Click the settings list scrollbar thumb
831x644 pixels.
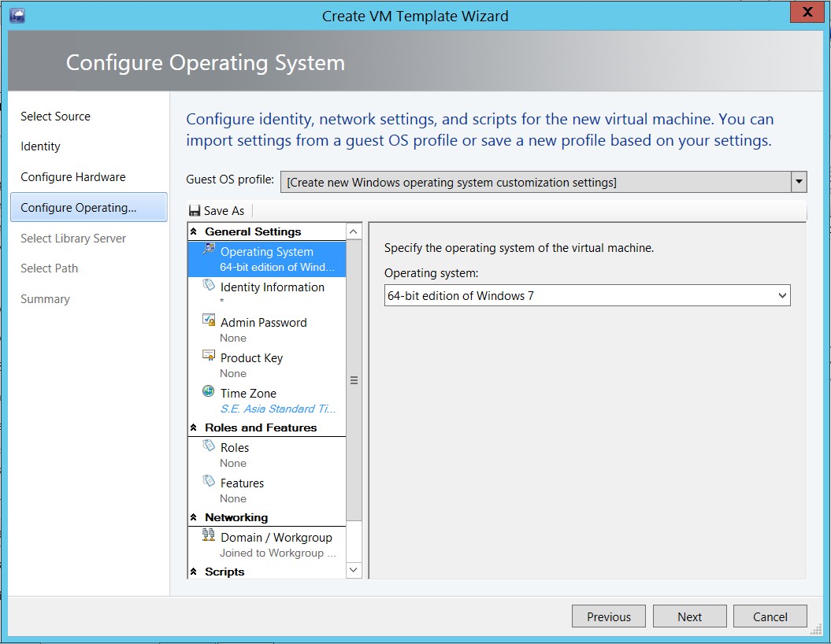354,380
